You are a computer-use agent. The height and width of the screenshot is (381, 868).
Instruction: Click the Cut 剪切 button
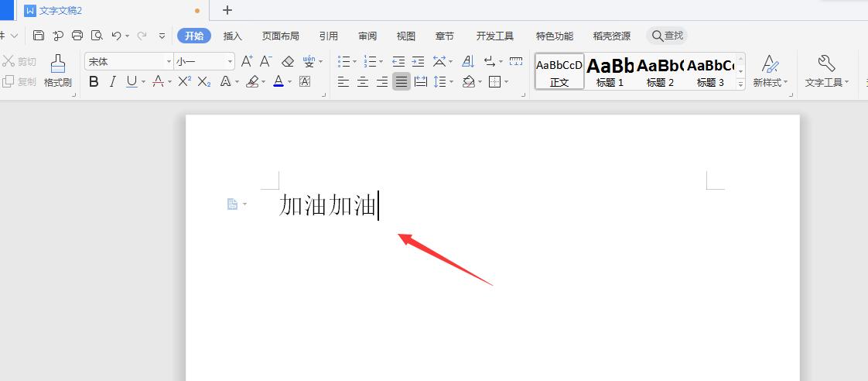point(19,61)
